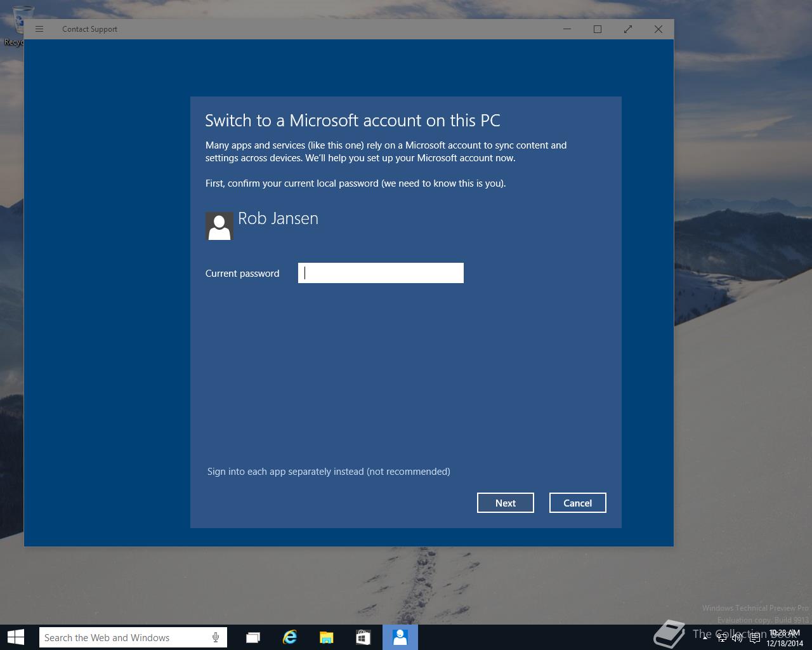Click the Switch to a Microsoft account heading
The height and width of the screenshot is (650, 812).
coord(353,121)
